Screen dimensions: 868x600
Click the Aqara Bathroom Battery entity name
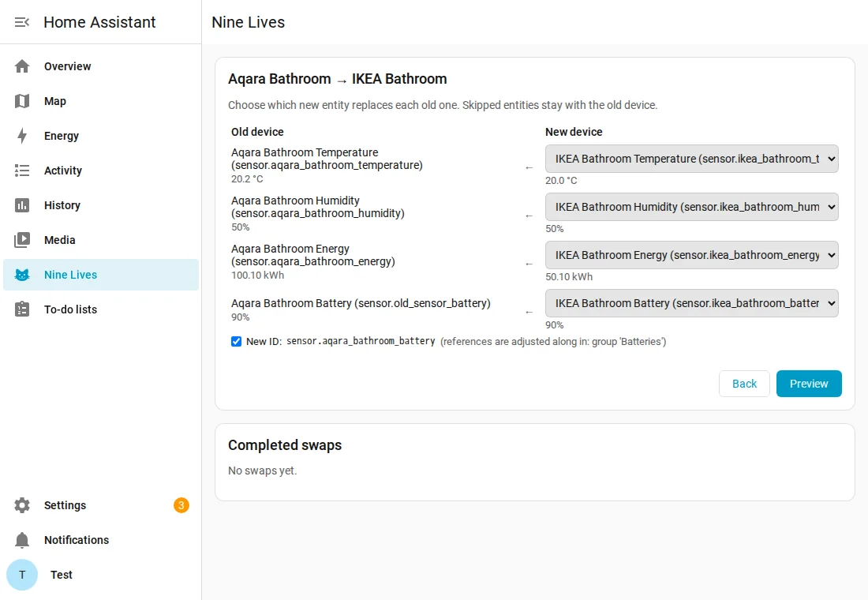[x=361, y=304]
